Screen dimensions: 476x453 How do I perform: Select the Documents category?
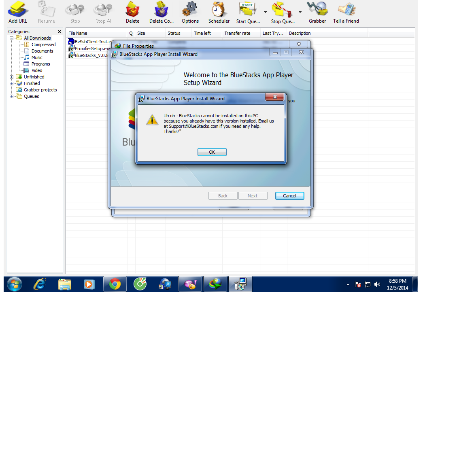point(42,51)
